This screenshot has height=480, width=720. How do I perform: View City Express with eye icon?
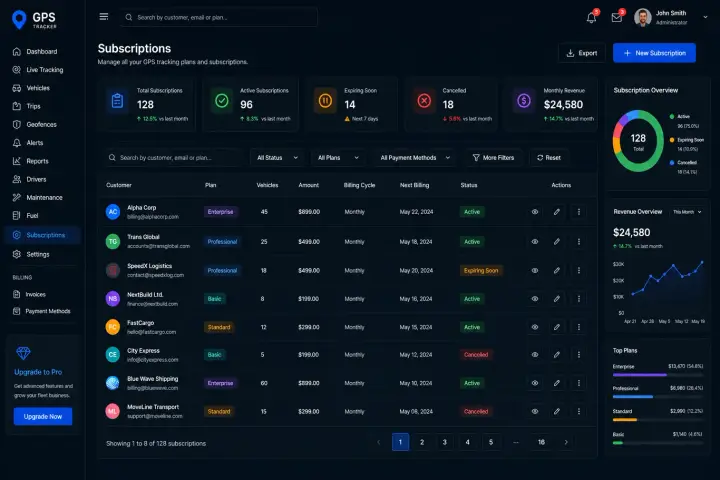tap(534, 355)
